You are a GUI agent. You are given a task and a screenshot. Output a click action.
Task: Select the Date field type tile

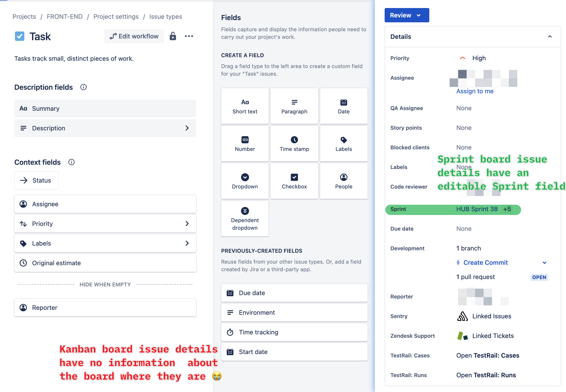(x=344, y=106)
